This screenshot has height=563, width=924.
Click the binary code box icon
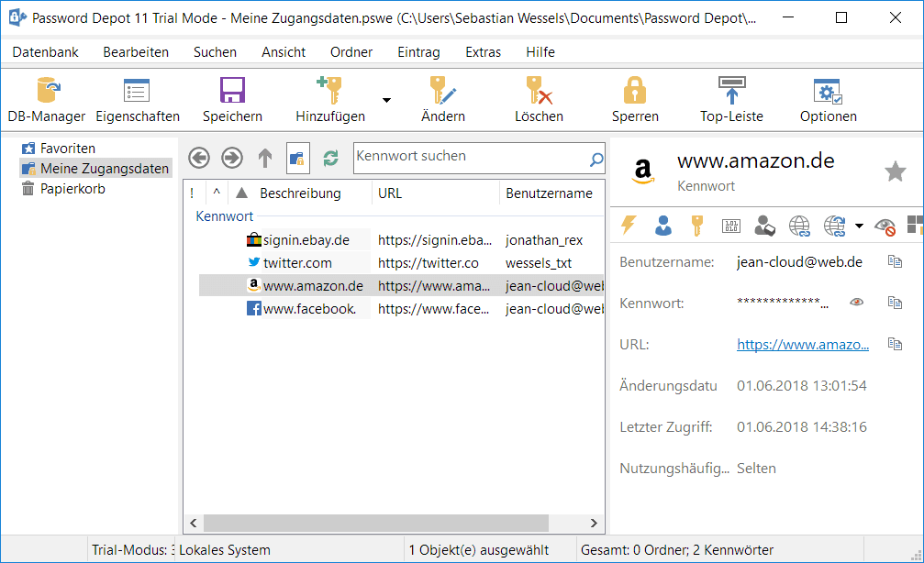[x=731, y=226]
